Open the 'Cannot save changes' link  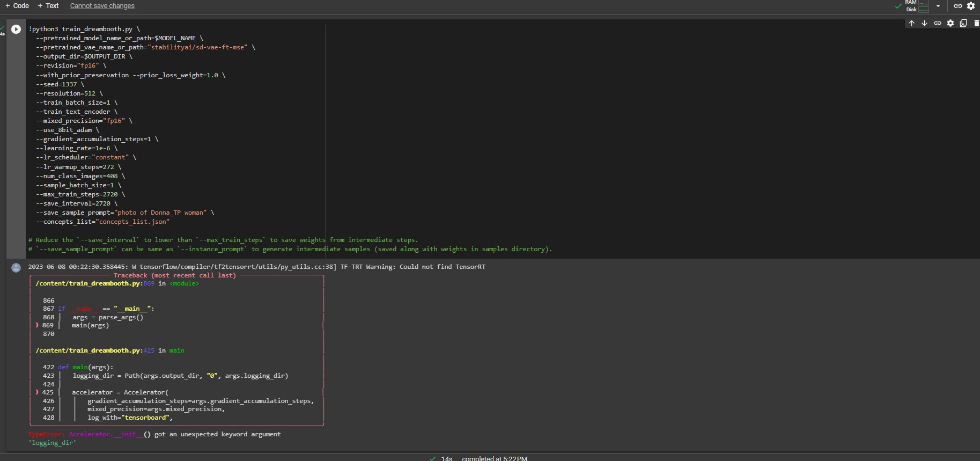pos(102,6)
